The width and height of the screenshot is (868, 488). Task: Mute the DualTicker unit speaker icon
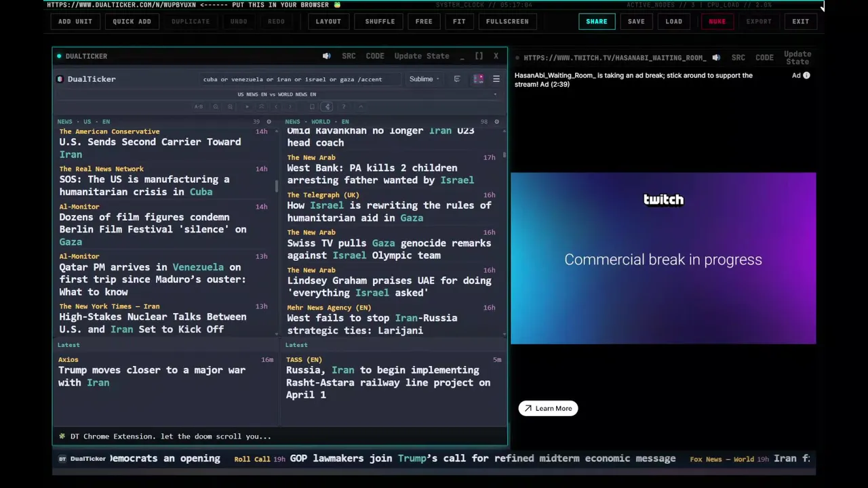(326, 56)
